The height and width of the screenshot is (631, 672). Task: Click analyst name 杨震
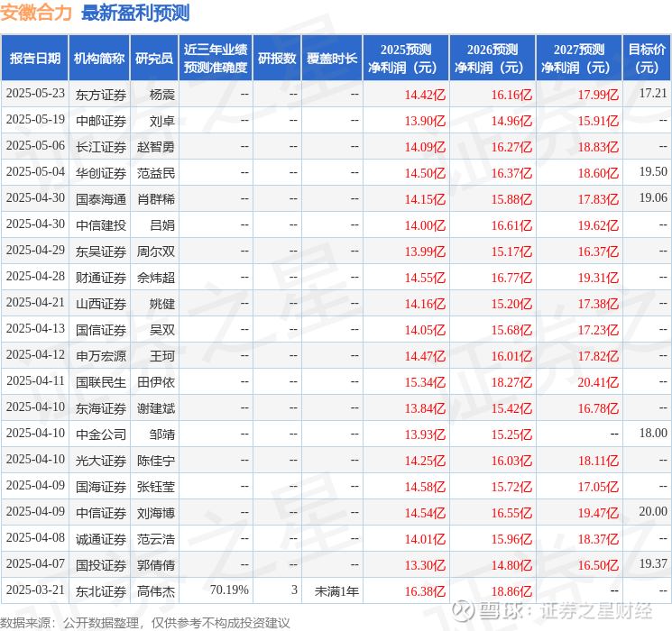pos(162,95)
